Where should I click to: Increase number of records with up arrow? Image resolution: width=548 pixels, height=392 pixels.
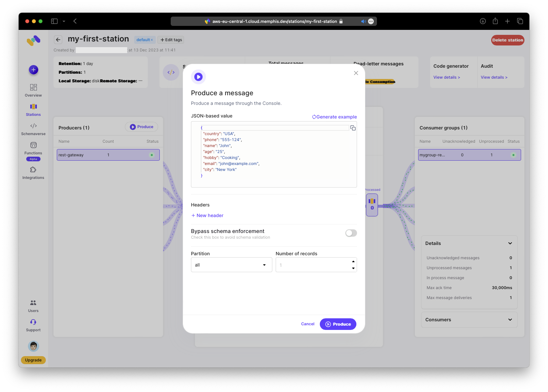point(353,262)
